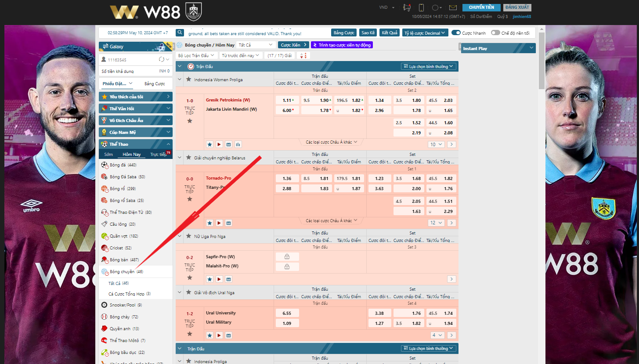Click Trình tạo cược xiên tự động button
639x364 pixels.
[x=342, y=45]
